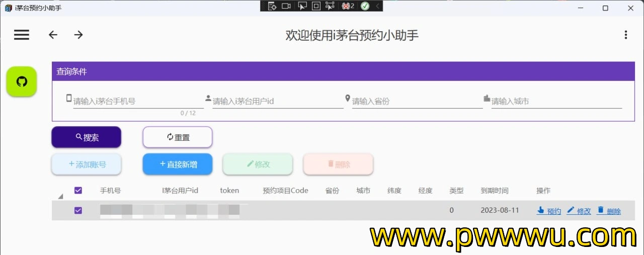Focus the i茅台手机号 input field

point(138,101)
